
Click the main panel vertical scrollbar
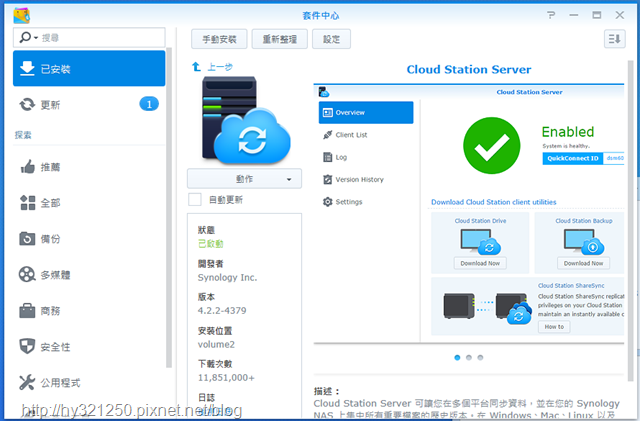[630, 221]
